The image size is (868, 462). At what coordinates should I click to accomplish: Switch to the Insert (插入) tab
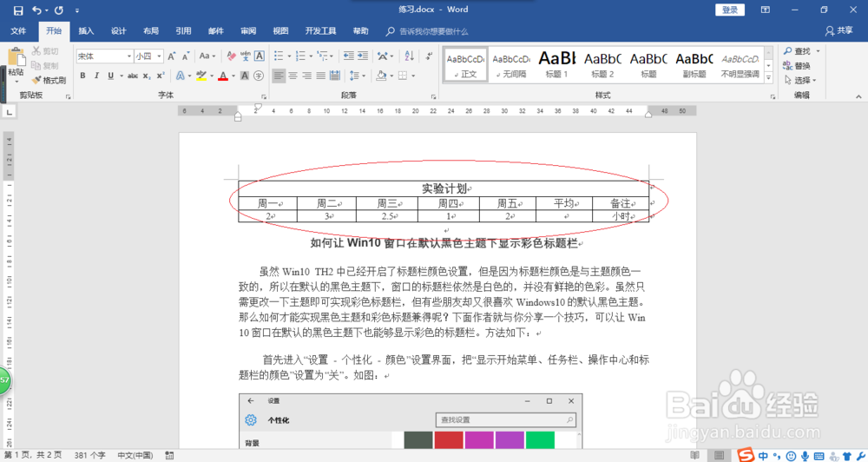tap(86, 31)
